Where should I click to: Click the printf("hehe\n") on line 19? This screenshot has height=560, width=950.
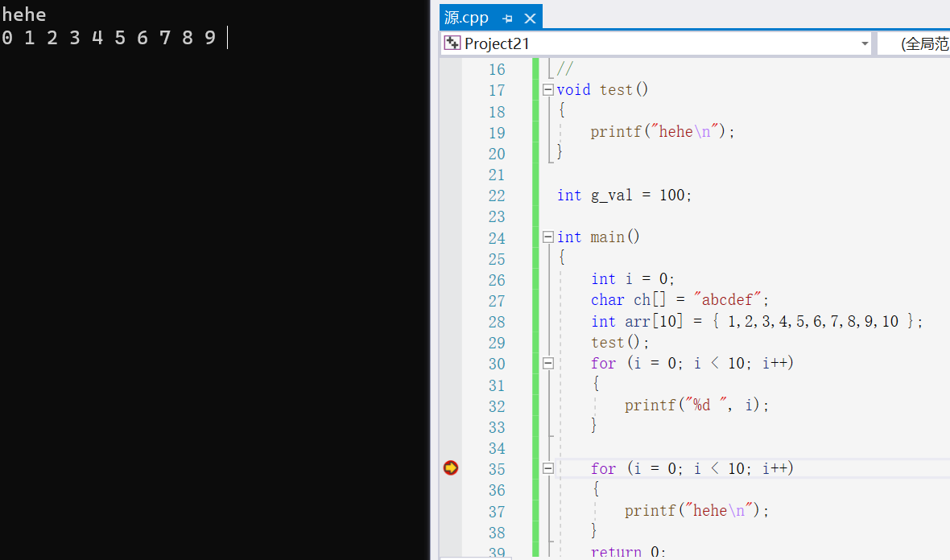click(x=663, y=131)
